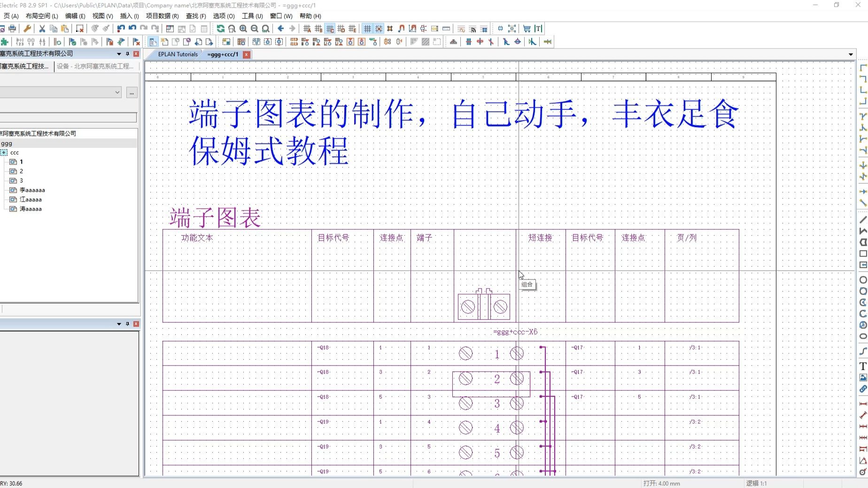Screen dimensions: 868x488
Task: Click the Zoom In magnifier icon
Action: point(243,28)
